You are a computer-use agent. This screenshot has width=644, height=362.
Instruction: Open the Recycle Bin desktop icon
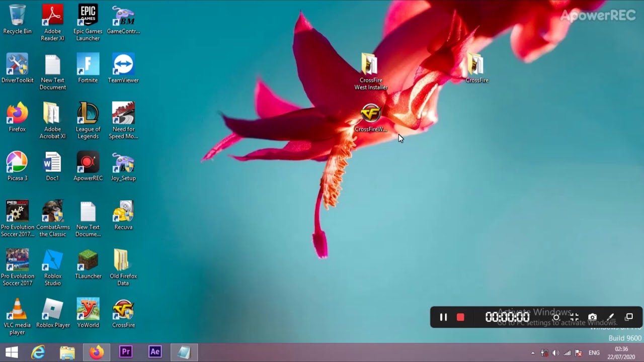(17, 20)
